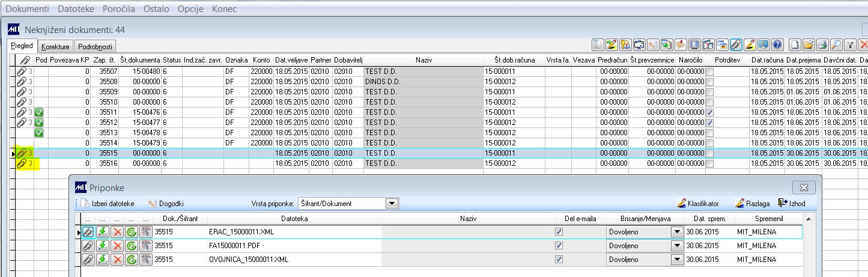Open the magnifier search icon in the toolbar
This screenshot has height=277, width=868.
(836, 44)
